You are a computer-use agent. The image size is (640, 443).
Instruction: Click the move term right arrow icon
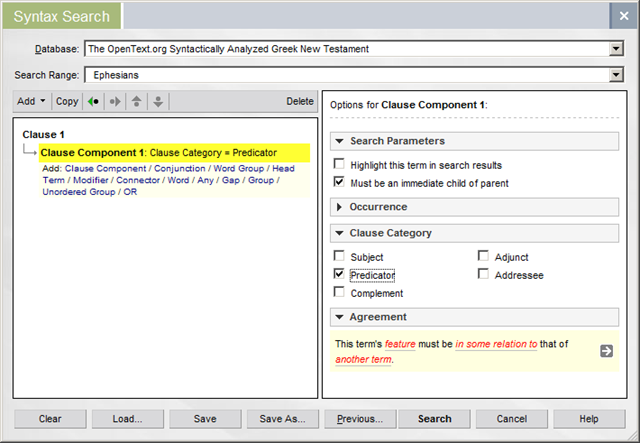click(x=115, y=101)
